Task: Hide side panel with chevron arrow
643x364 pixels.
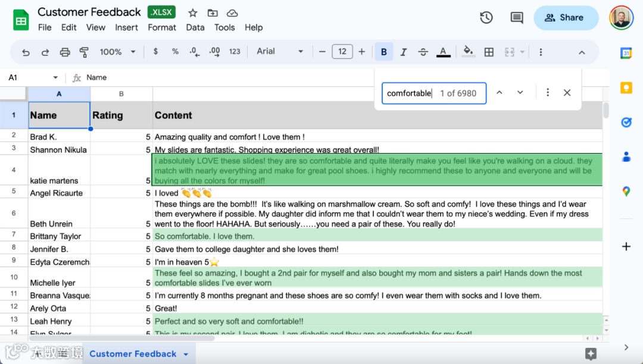Action: [626, 347]
